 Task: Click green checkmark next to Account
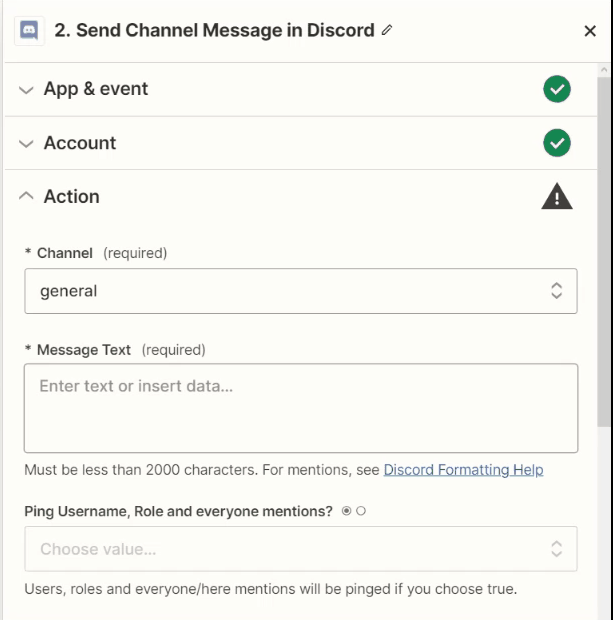[556, 143]
